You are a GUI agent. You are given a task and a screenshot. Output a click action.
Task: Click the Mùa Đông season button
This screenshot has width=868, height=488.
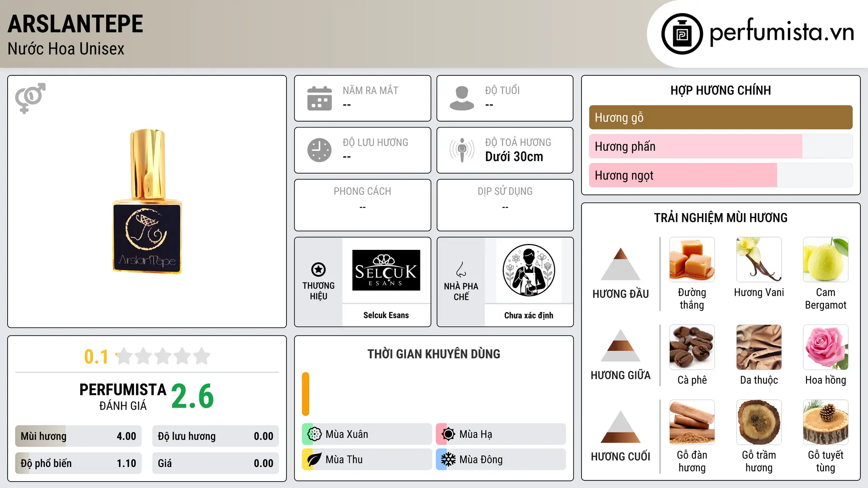501,460
